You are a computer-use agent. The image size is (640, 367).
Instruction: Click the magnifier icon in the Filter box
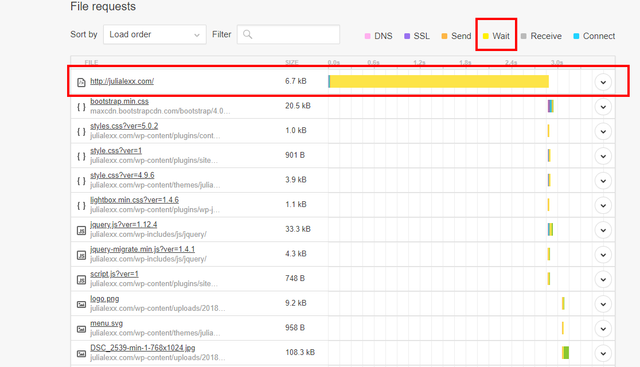tap(247, 35)
